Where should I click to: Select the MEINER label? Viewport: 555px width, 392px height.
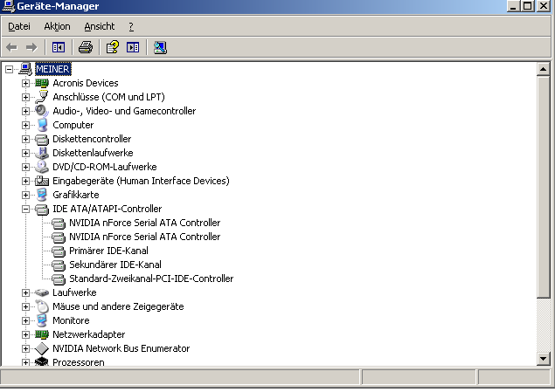click(52, 69)
